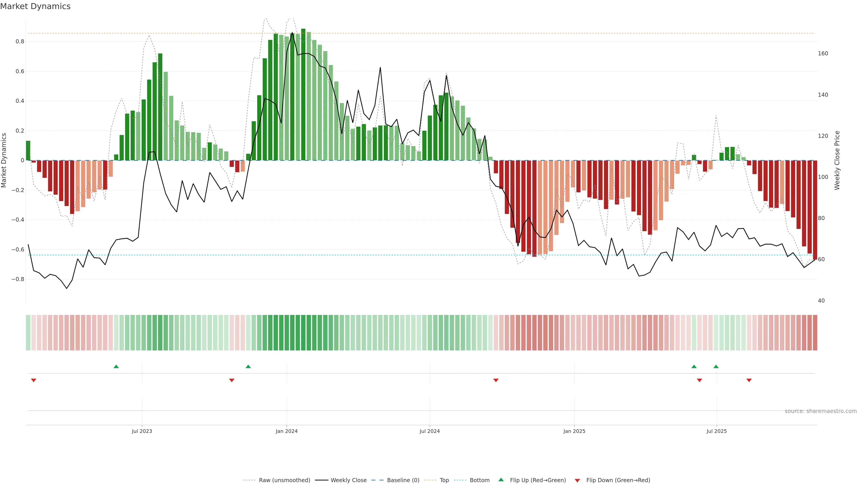Toggle the Top threshold legend entry

click(444, 480)
